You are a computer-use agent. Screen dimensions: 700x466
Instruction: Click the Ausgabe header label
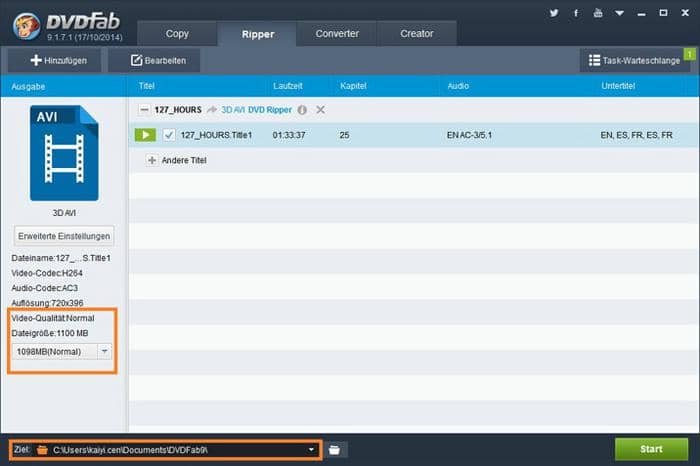click(x=28, y=86)
